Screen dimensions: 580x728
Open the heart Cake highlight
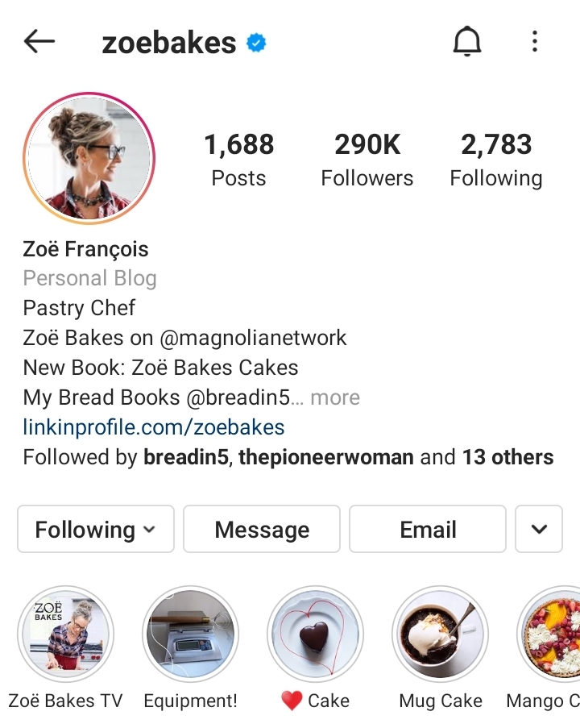tap(315, 634)
